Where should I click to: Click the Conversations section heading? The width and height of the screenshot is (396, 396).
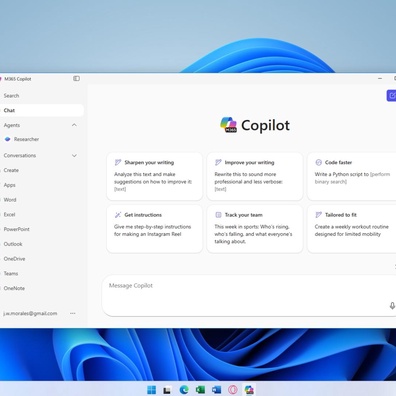[x=20, y=155]
